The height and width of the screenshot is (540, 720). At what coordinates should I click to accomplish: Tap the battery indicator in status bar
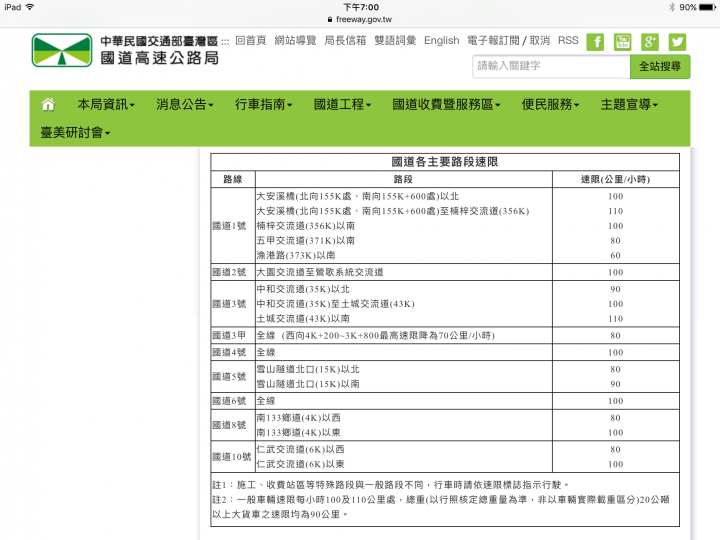(707, 7)
